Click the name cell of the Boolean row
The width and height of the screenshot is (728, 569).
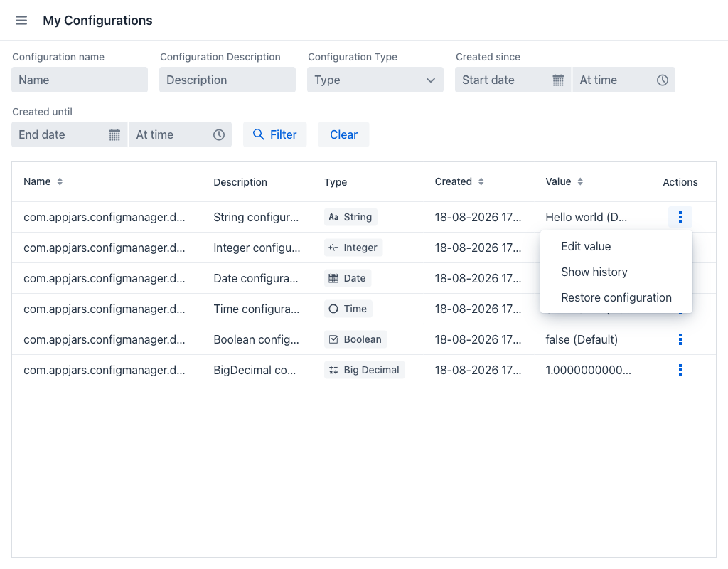[105, 339]
